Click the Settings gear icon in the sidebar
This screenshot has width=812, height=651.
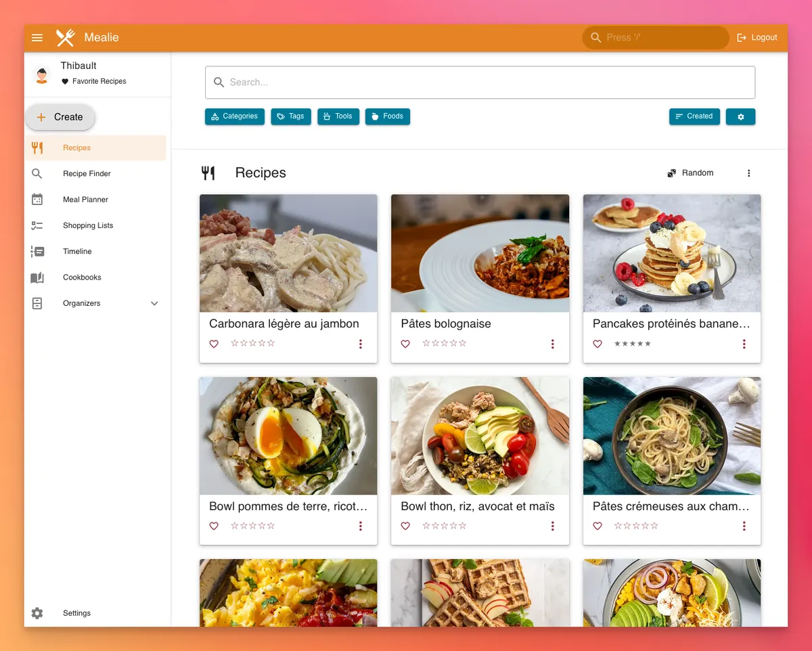(x=37, y=613)
